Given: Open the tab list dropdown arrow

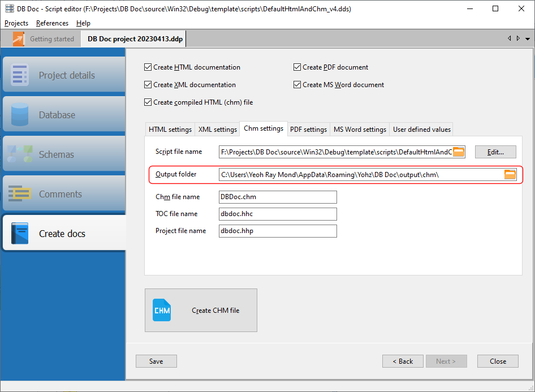Looking at the screenshot, I should 528,38.
